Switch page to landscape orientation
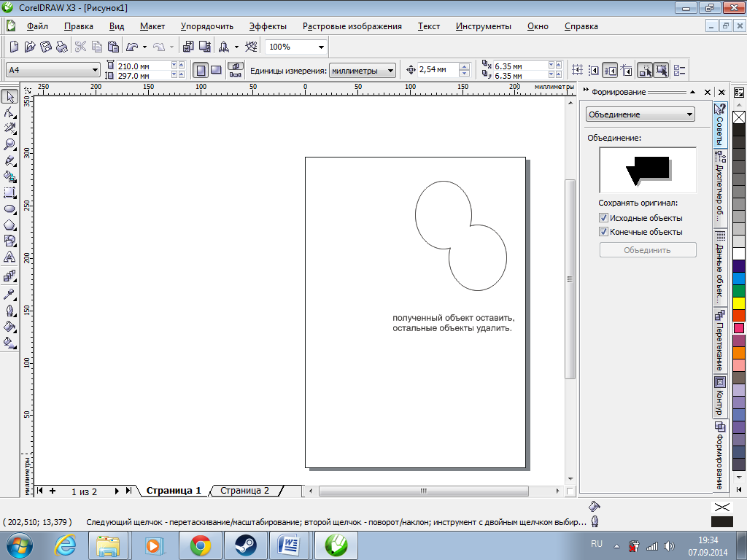The height and width of the screenshot is (560, 747). (x=217, y=70)
